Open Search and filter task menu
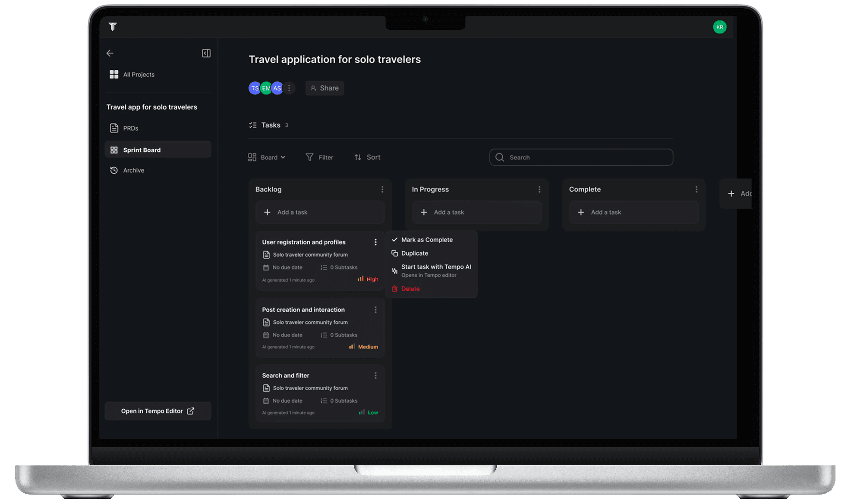Image resolution: width=851 pixels, height=504 pixels. (375, 376)
